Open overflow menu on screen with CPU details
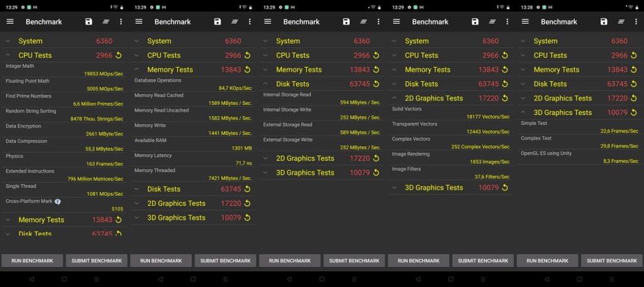 [x=121, y=22]
